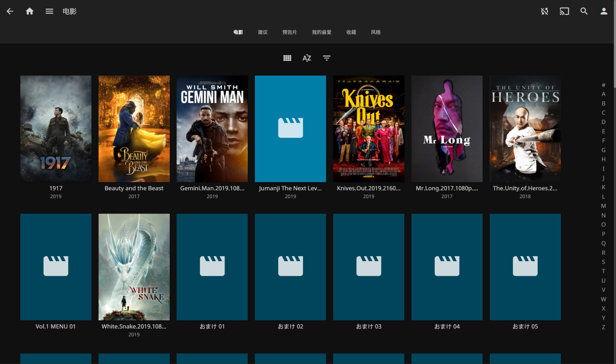This screenshot has height=364, width=616.
Task: Open the A-Z sort dropdown
Action: (x=307, y=58)
